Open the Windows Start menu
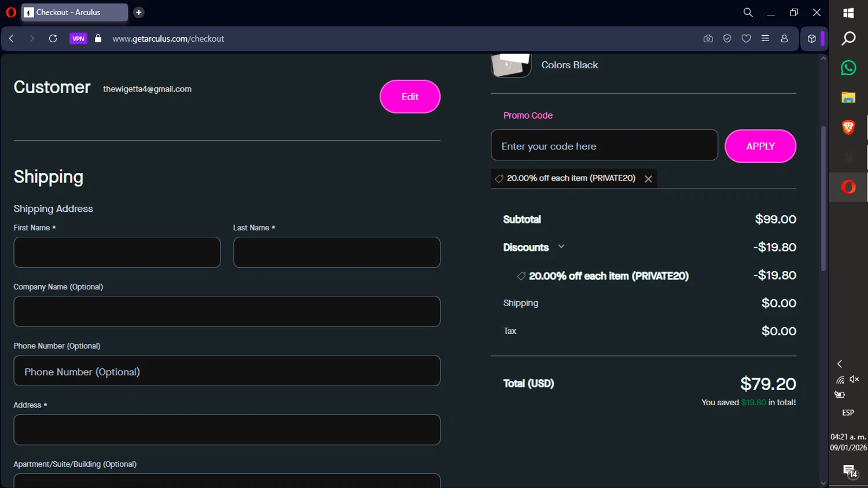Viewport: 868px width, 488px height. click(848, 13)
